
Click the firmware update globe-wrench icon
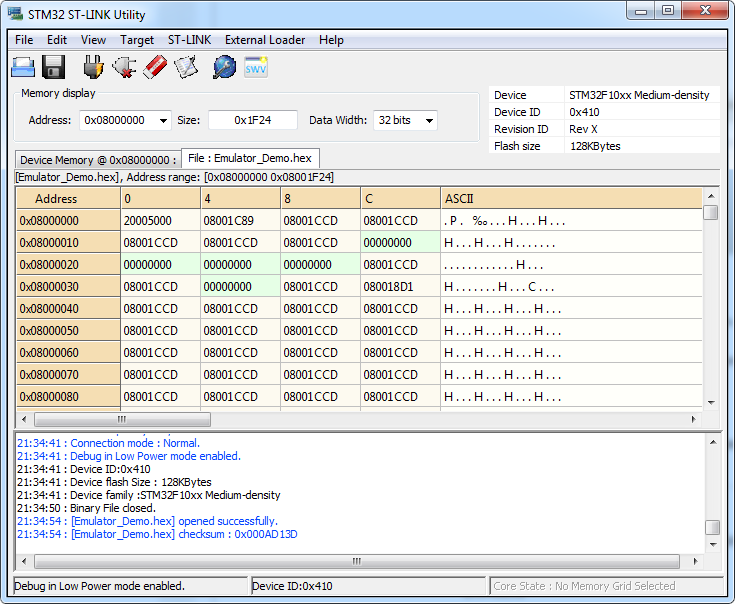point(225,67)
